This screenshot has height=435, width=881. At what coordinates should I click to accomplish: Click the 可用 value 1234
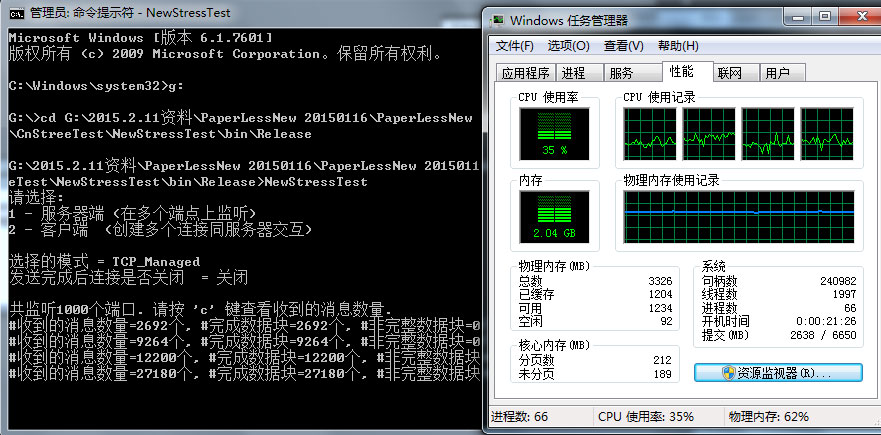pos(660,309)
